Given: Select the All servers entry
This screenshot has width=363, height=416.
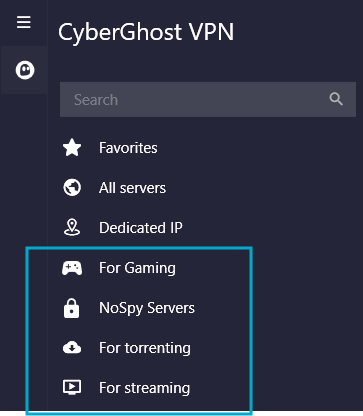Looking at the screenshot, I should pos(132,188).
